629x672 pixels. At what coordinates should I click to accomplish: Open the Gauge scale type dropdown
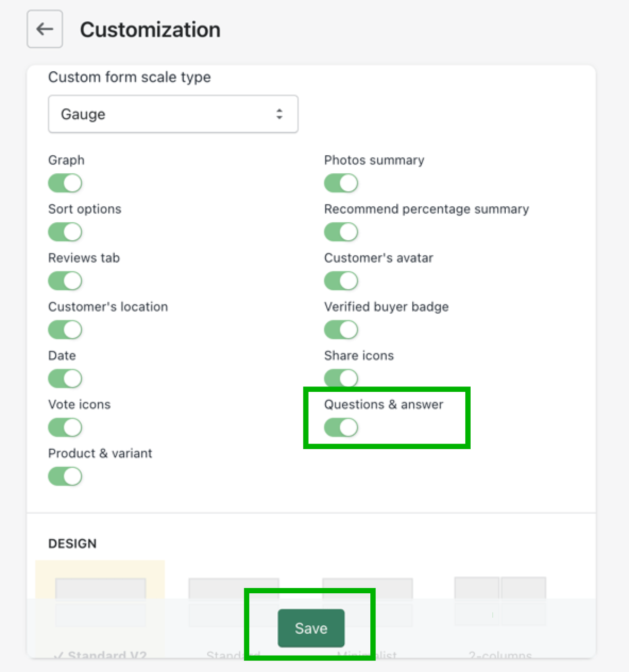pyautogui.click(x=173, y=114)
